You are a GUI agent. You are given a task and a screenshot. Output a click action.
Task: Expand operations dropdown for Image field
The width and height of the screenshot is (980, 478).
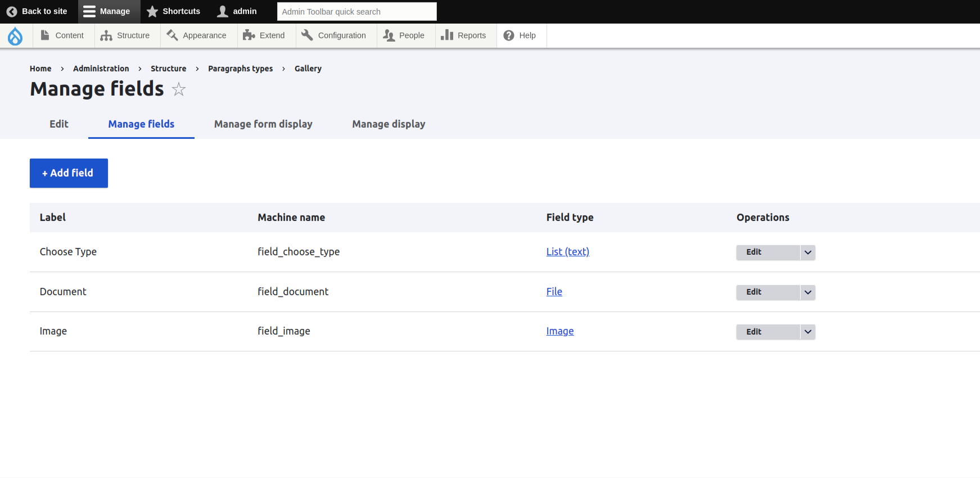(807, 332)
